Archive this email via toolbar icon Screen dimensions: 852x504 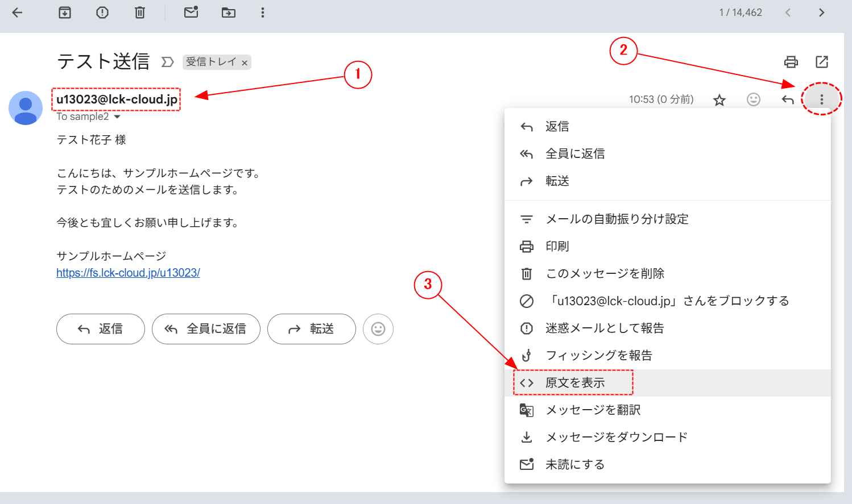[x=65, y=13]
